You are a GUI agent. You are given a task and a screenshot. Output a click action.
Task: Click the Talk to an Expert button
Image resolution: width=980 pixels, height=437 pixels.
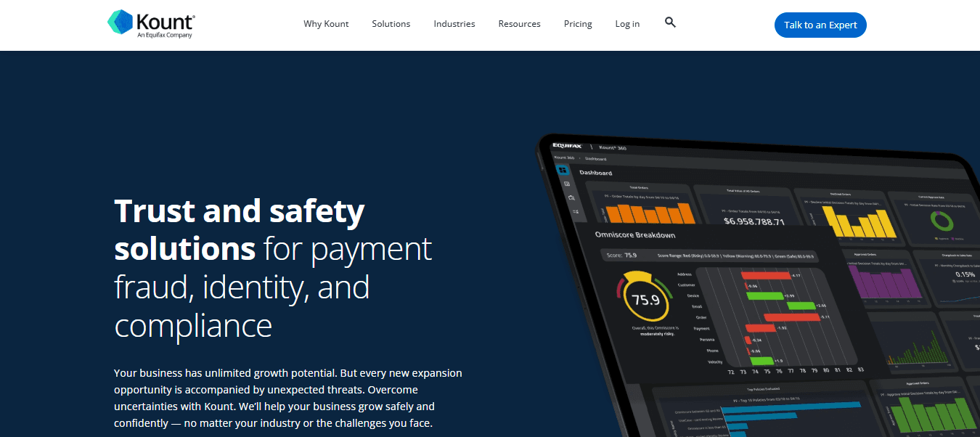820,25
